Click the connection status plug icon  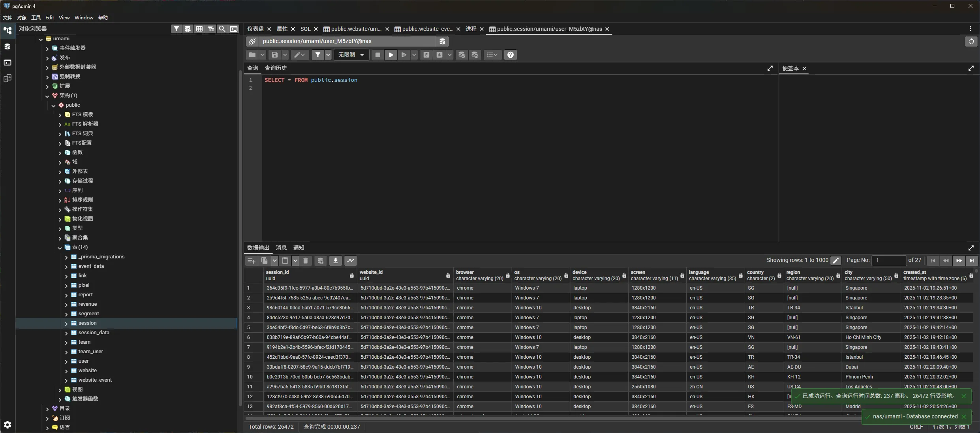252,41
